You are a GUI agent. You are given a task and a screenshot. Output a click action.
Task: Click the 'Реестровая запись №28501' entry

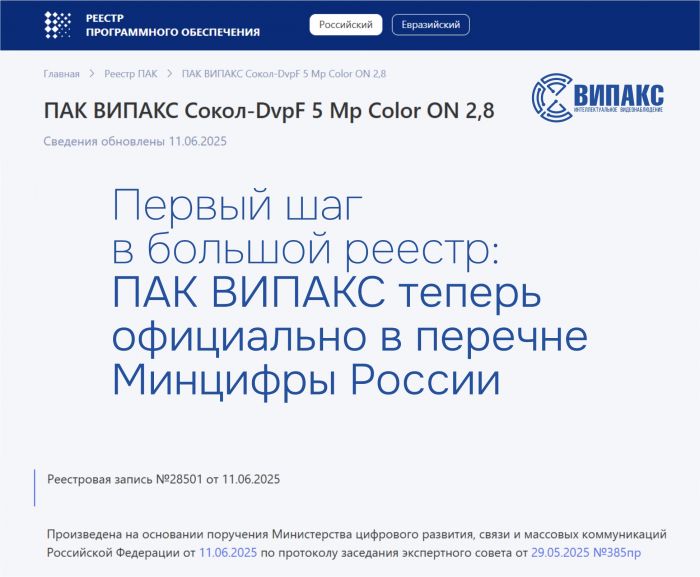point(163,479)
